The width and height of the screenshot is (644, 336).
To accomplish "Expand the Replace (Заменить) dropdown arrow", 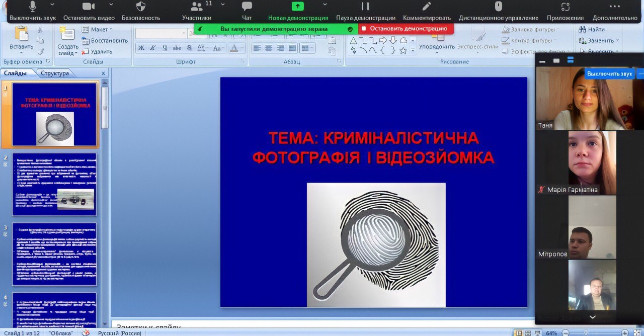I will pyautogui.click(x=617, y=41).
